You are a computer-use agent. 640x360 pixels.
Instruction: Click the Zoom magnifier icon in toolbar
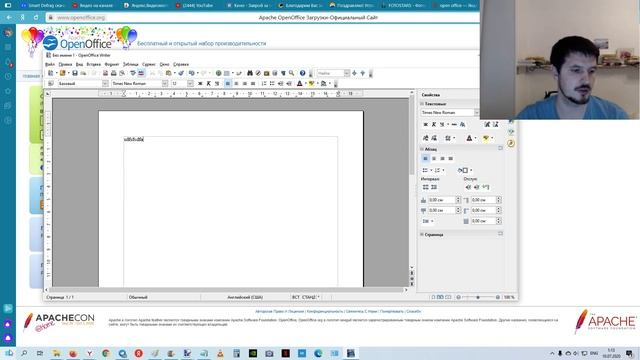click(291, 73)
